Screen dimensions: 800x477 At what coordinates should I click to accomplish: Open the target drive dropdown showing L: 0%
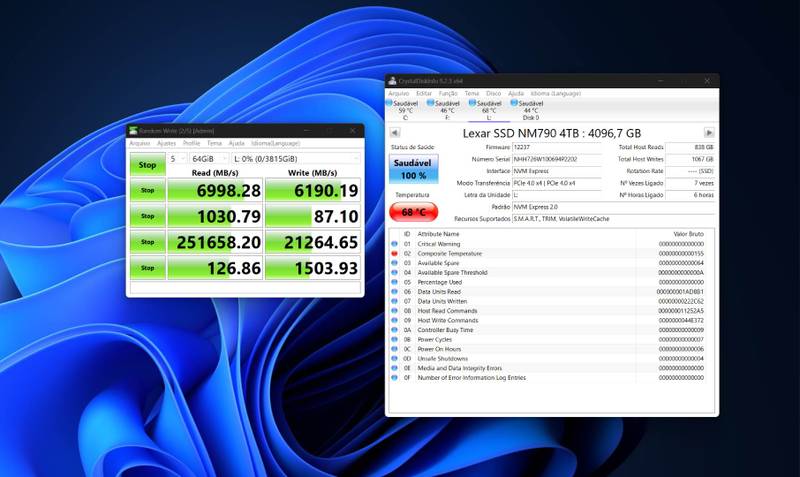coord(296,159)
